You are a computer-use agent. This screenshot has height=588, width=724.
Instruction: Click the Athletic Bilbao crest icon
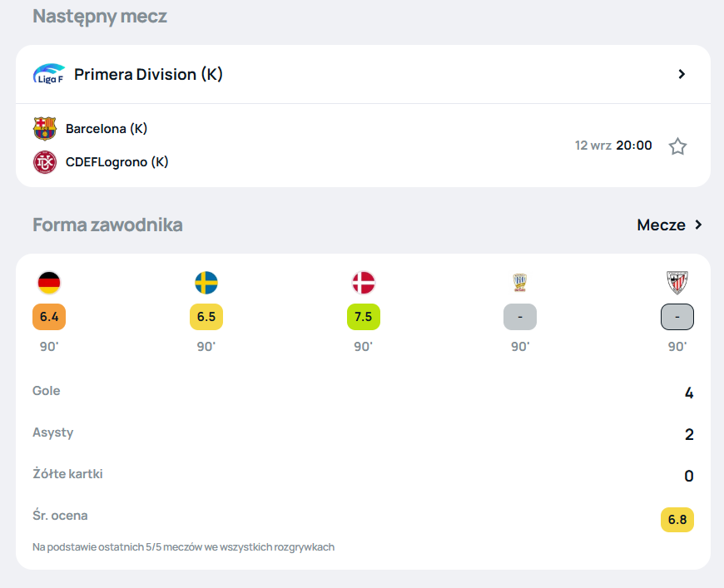tap(677, 283)
